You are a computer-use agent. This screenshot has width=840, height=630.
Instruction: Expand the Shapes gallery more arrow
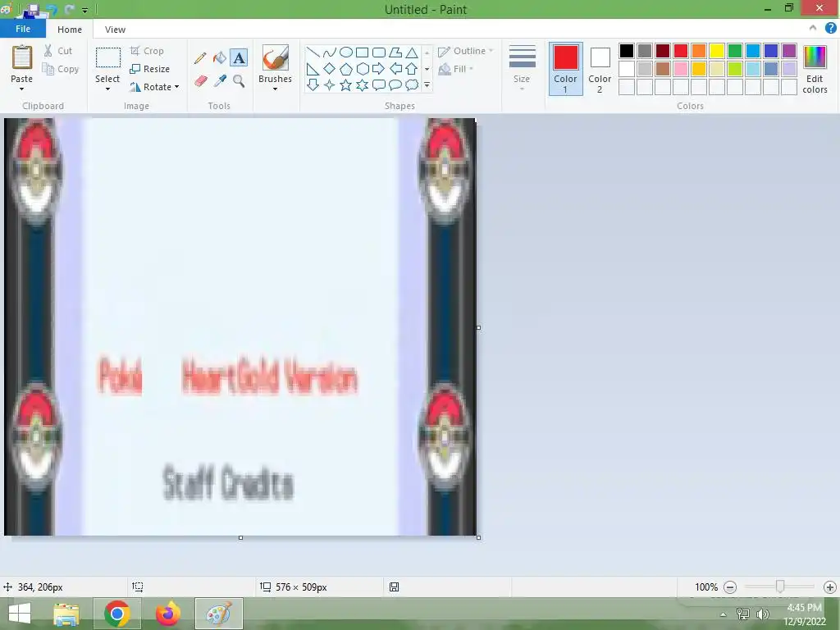click(427, 85)
